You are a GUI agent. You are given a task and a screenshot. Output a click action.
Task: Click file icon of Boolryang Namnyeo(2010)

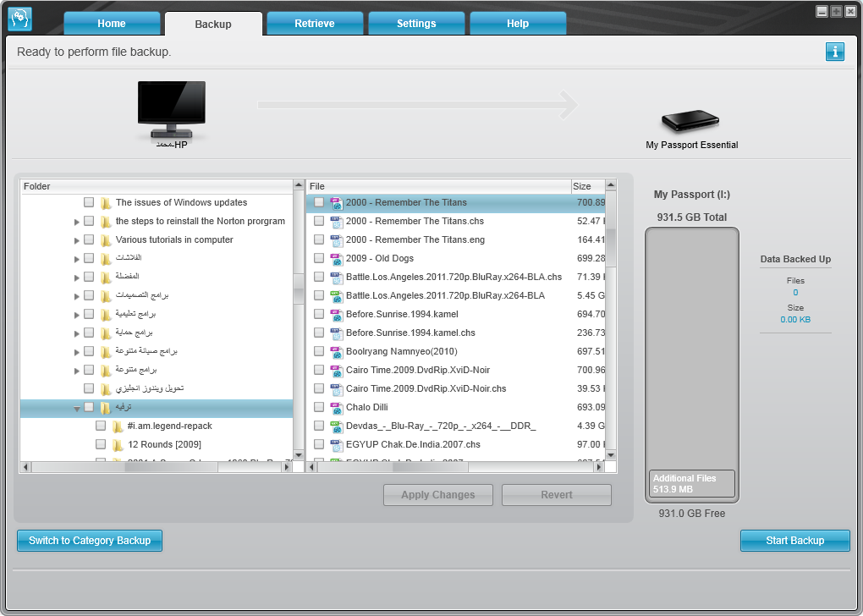coord(336,352)
